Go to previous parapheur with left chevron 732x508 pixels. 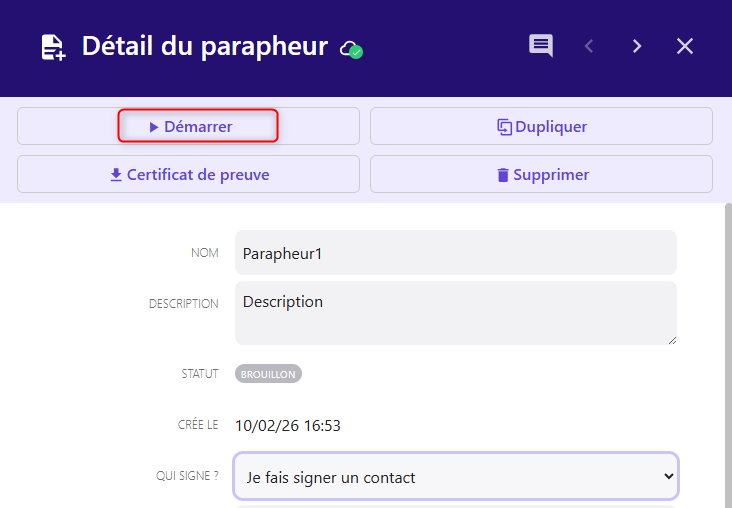tap(589, 46)
